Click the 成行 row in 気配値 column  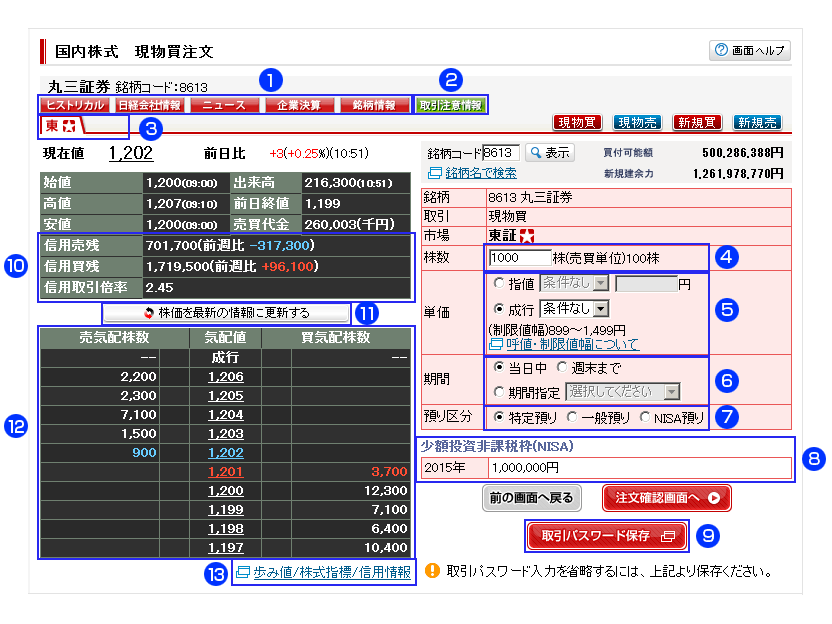226,358
